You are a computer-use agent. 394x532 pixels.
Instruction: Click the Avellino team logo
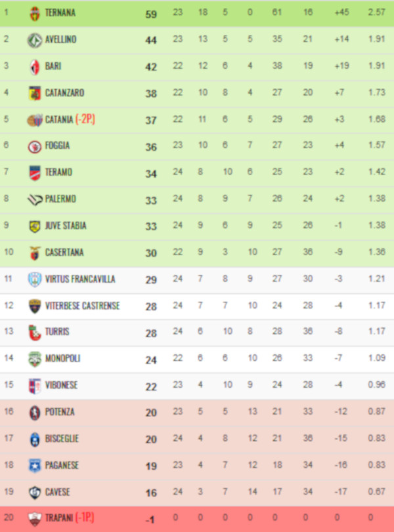pos(35,39)
